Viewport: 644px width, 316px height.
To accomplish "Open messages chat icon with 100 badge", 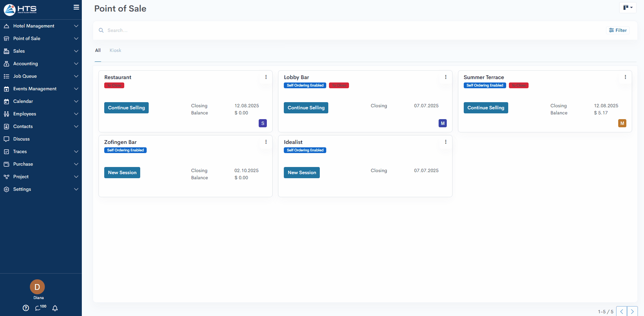I will pos(38,308).
